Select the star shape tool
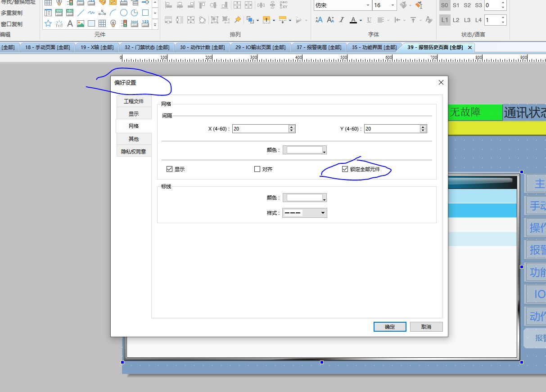This screenshot has width=546, height=392. click(x=48, y=23)
